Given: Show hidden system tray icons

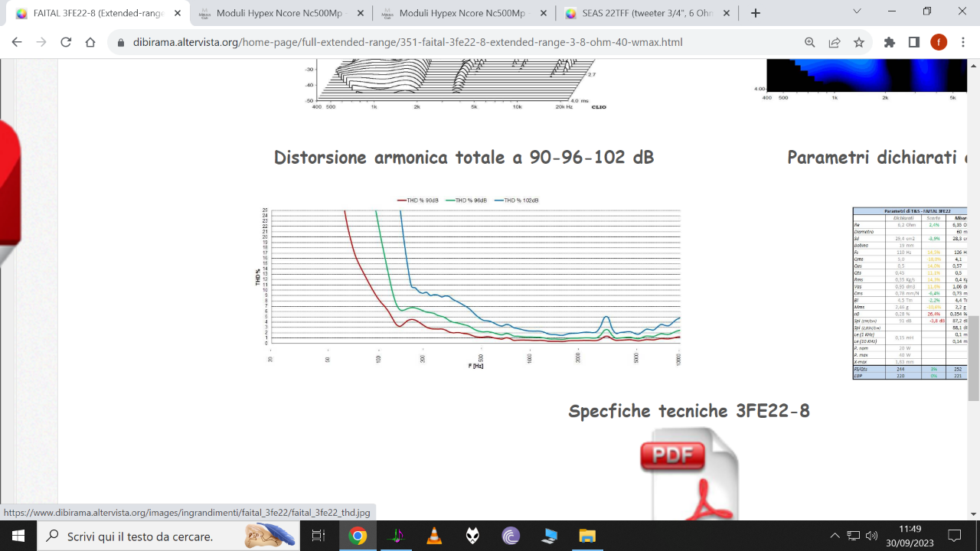Looking at the screenshot, I should (x=835, y=536).
